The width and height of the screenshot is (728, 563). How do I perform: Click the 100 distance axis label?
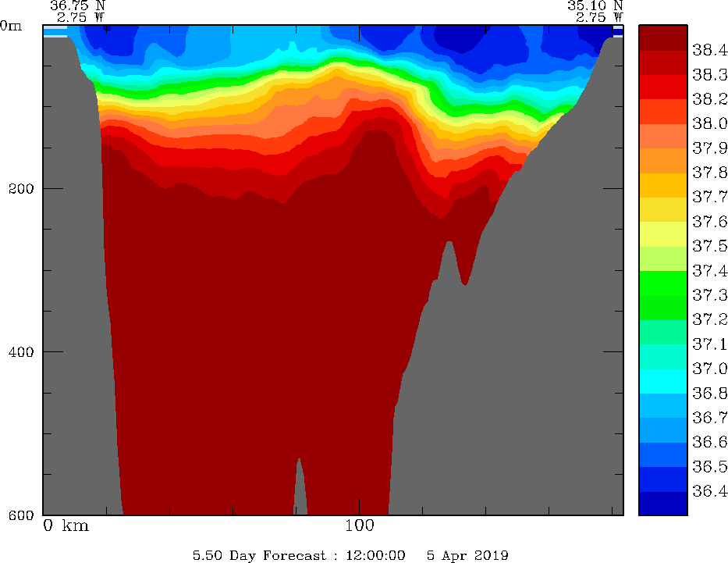point(359,526)
